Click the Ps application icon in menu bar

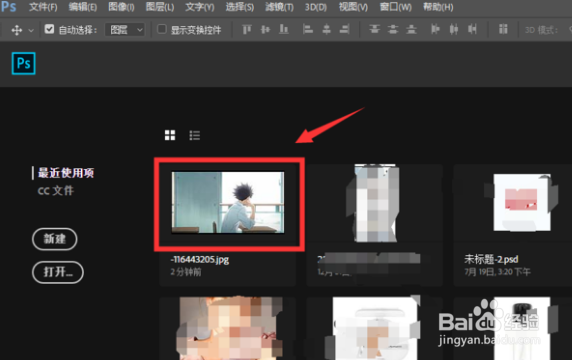tap(8, 7)
